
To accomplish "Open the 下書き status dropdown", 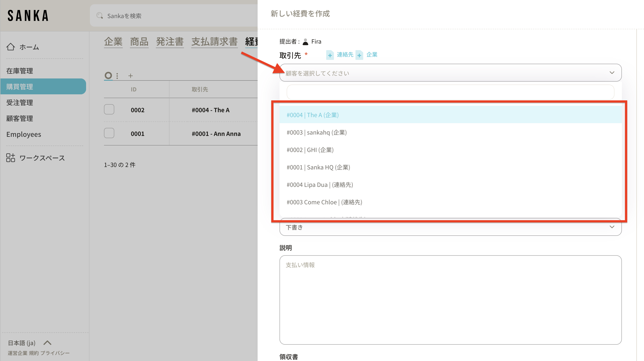I will [450, 227].
